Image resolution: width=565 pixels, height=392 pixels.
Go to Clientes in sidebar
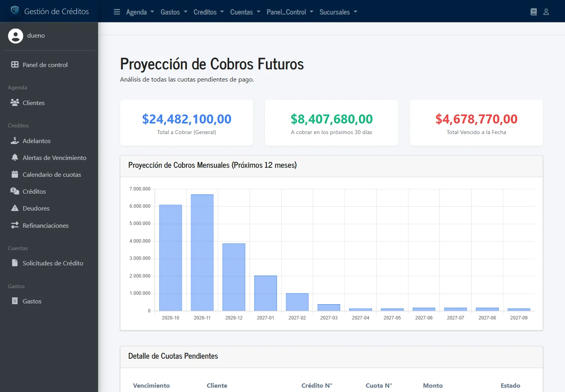click(x=49, y=103)
